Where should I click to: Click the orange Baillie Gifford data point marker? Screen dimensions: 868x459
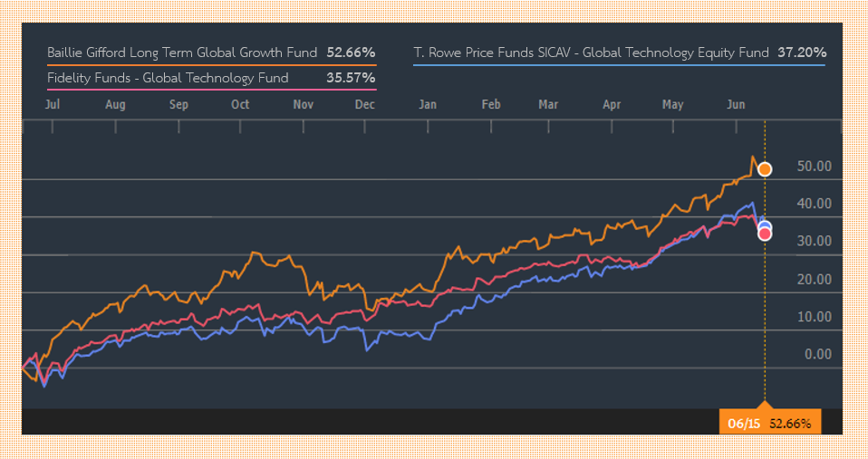(x=765, y=169)
